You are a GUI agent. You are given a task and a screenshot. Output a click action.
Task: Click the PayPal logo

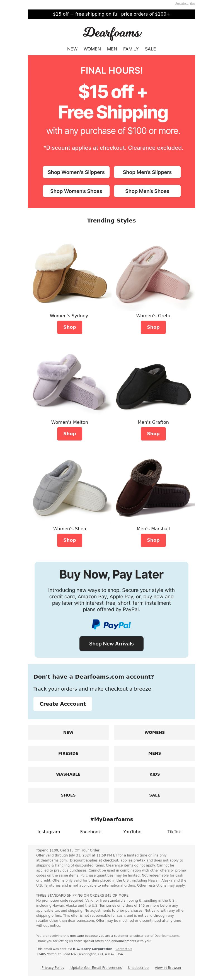pos(111,625)
